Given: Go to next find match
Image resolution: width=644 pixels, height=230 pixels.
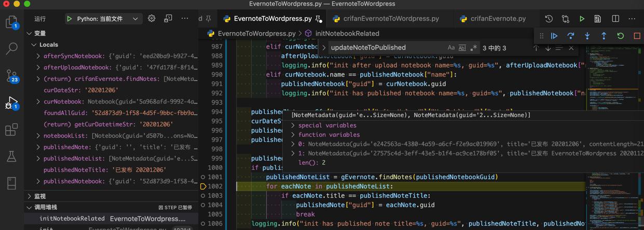Looking at the screenshot, I should tap(548, 48).
